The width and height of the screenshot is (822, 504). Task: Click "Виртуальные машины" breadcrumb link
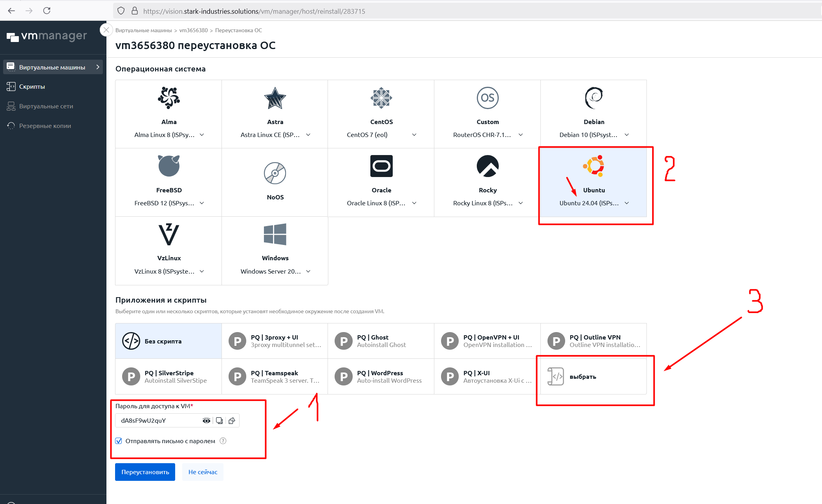[144, 30]
